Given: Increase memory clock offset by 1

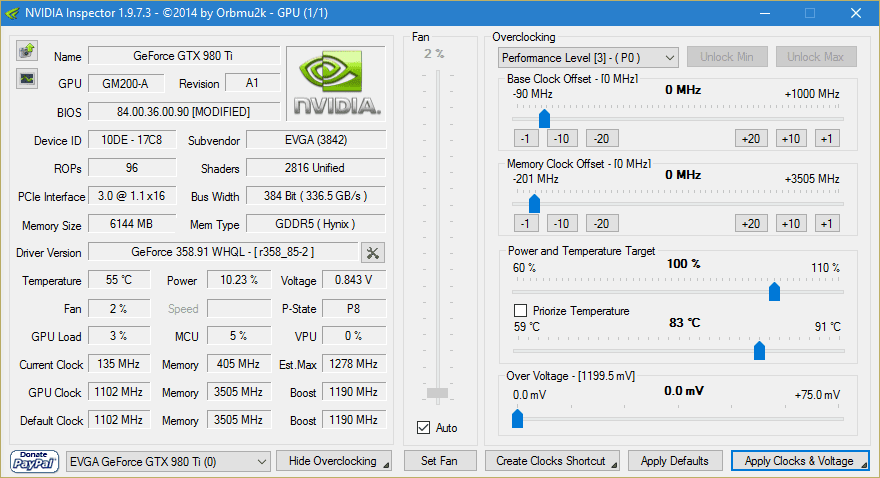Looking at the screenshot, I should (827, 224).
